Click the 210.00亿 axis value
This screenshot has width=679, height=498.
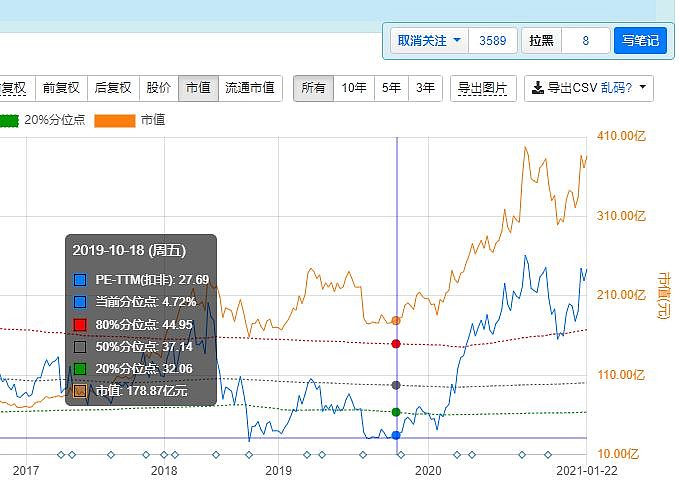(x=621, y=295)
